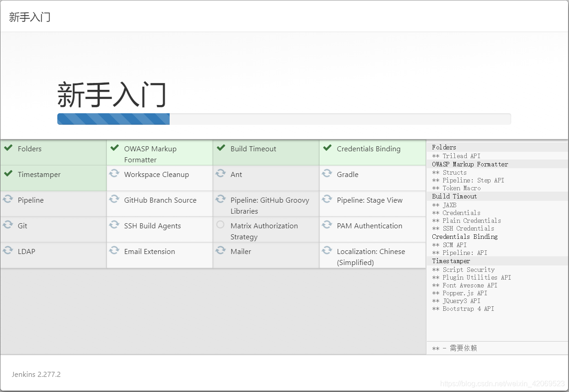The width and height of the screenshot is (569, 392).
Task: Click the Plugin Utilities API log entry
Action: click(x=471, y=277)
